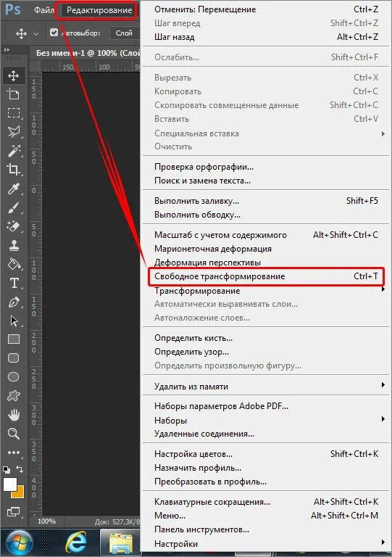Select the Magic Eraser tool

14,226
